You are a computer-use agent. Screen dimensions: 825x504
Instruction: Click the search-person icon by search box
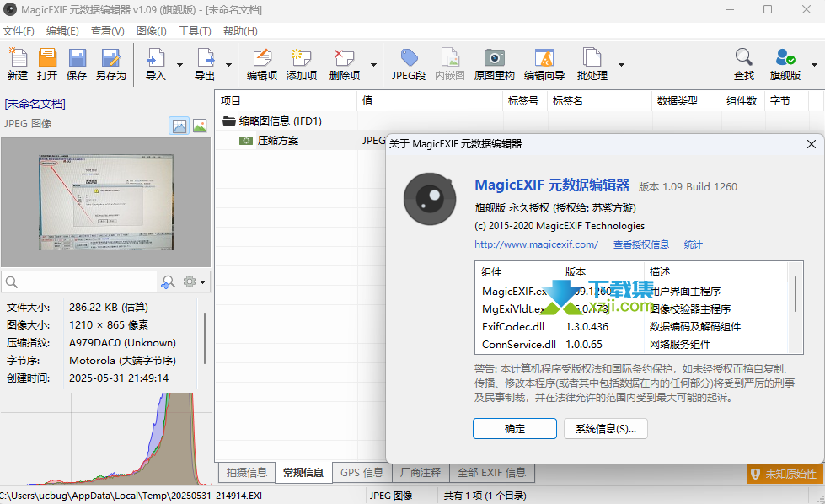tap(168, 282)
